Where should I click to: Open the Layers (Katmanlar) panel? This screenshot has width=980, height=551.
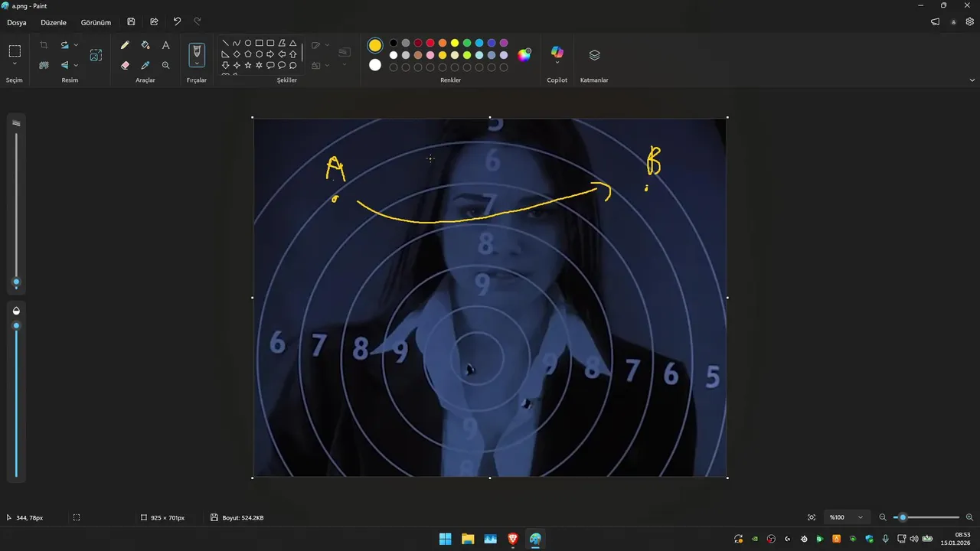(594, 55)
